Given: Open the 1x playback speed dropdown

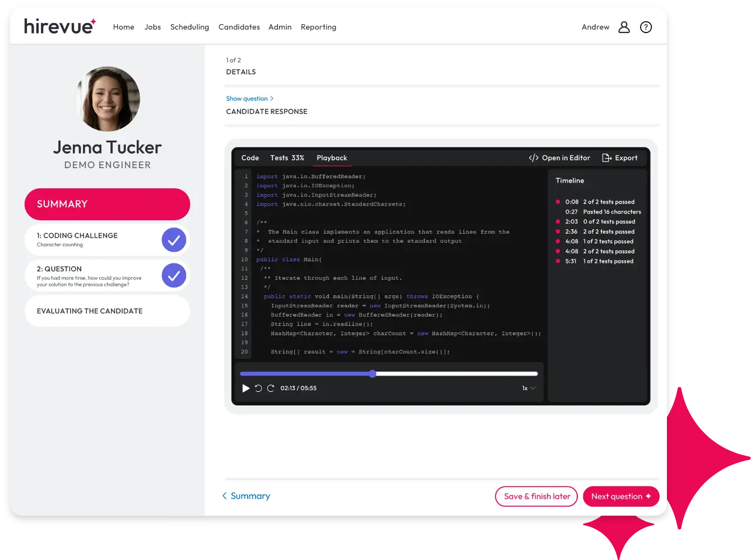Looking at the screenshot, I should (x=529, y=388).
